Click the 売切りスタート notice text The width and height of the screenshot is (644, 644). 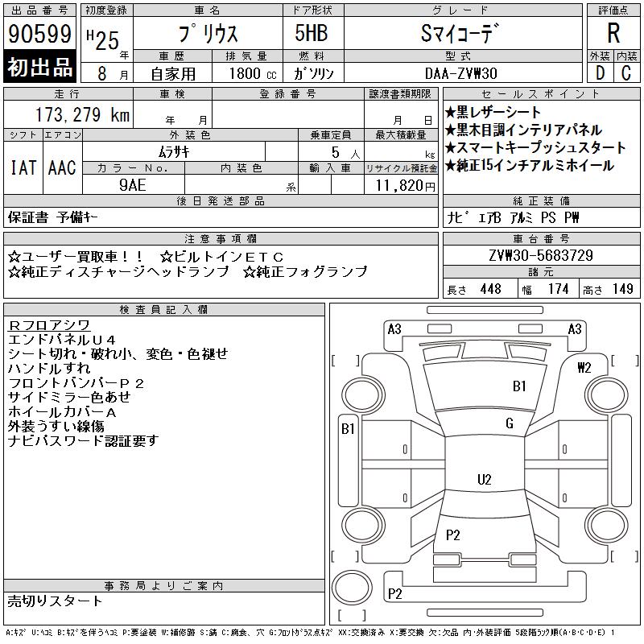coord(56,601)
